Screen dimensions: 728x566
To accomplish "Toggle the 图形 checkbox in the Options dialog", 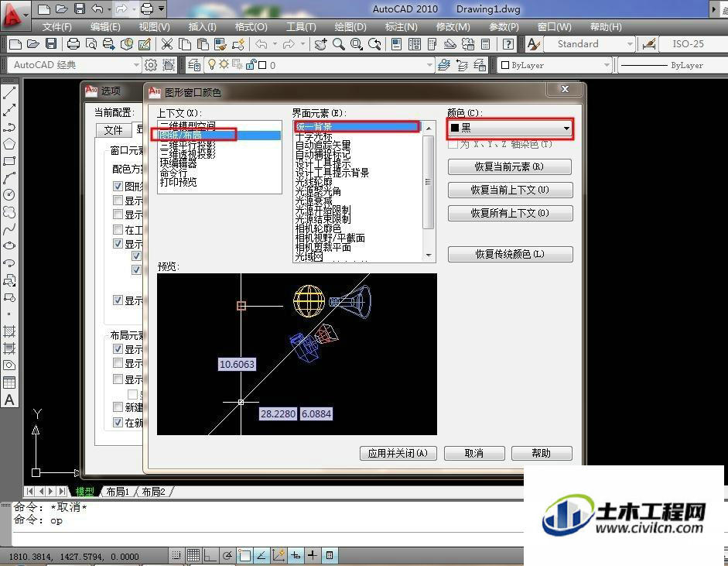I will coord(118,187).
